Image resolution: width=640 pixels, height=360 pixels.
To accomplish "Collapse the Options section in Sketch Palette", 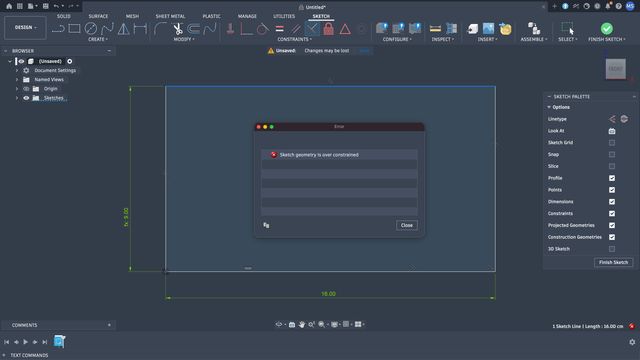I will pos(549,107).
